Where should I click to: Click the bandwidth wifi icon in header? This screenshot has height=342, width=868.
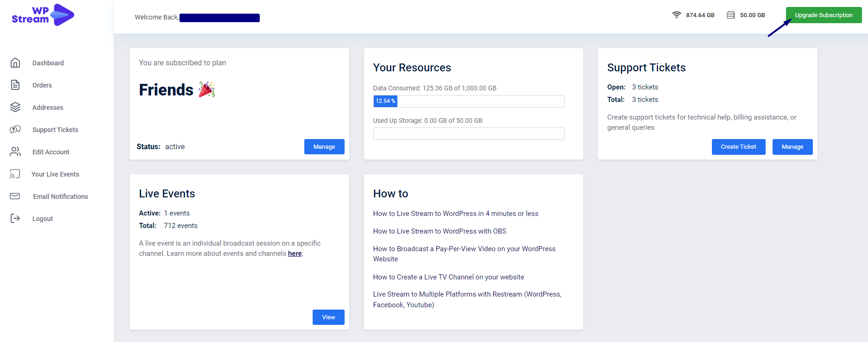tap(676, 15)
